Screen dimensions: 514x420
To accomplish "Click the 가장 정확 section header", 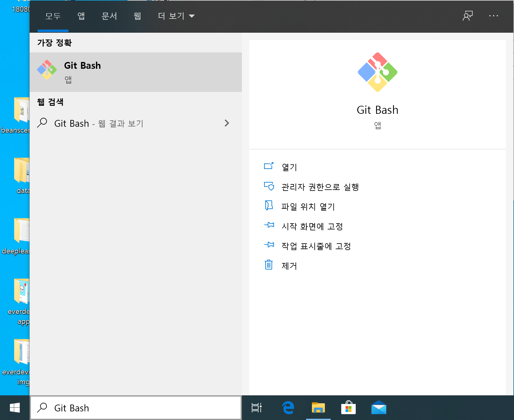I will (54, 43).
